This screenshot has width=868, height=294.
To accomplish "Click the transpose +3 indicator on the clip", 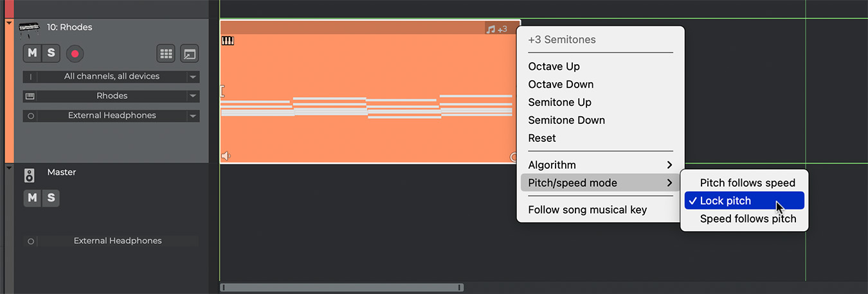I will tap(496, 29).
